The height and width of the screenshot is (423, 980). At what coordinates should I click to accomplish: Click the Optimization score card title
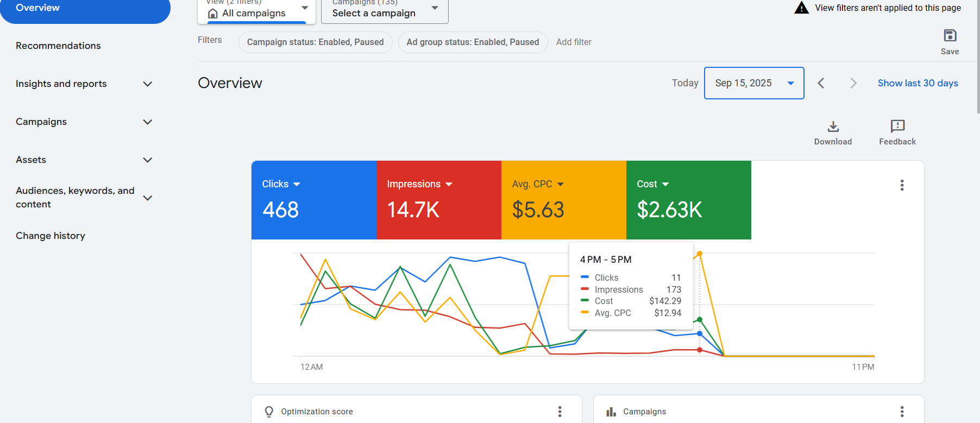317,412
